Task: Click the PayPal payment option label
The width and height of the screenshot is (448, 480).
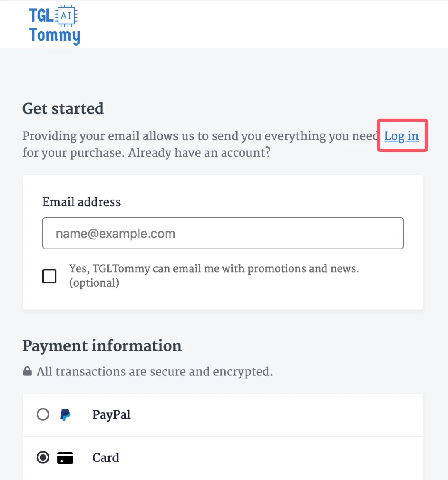Action: [x=112, y=415]
